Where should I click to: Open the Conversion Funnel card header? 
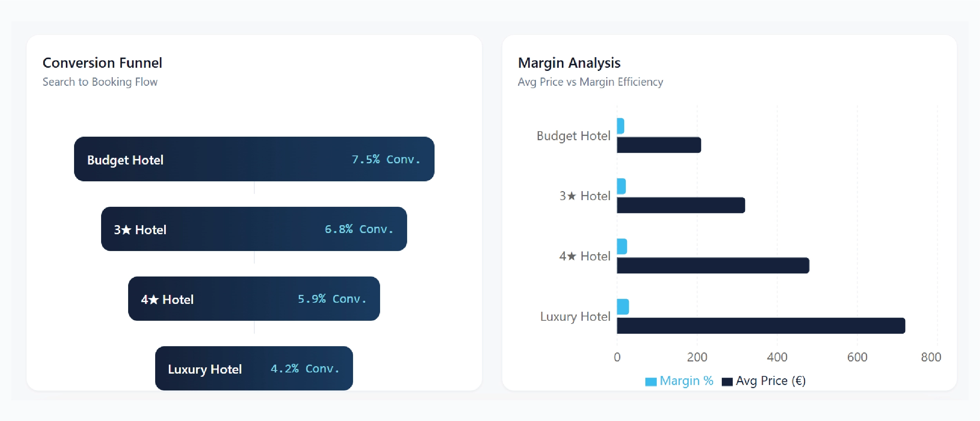[103, 63]
